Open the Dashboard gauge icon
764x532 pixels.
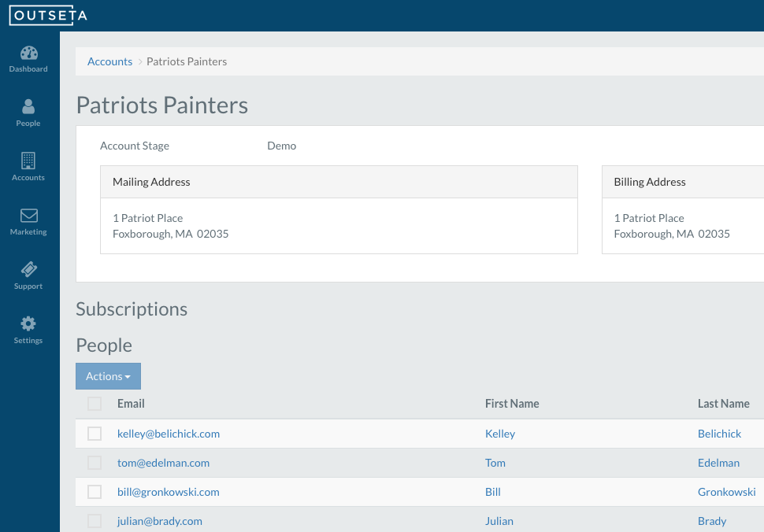pyautogui.click(x=28, y=54)
